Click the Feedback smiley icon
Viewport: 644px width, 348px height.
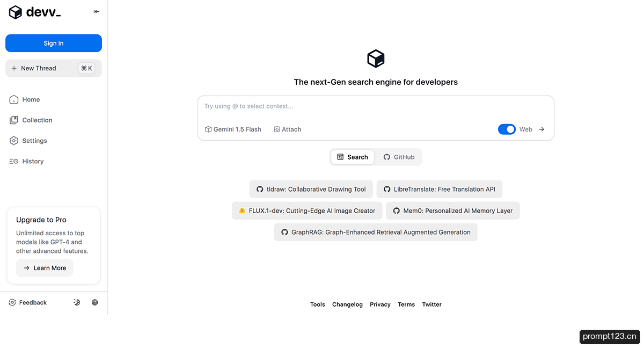point(12,302)
